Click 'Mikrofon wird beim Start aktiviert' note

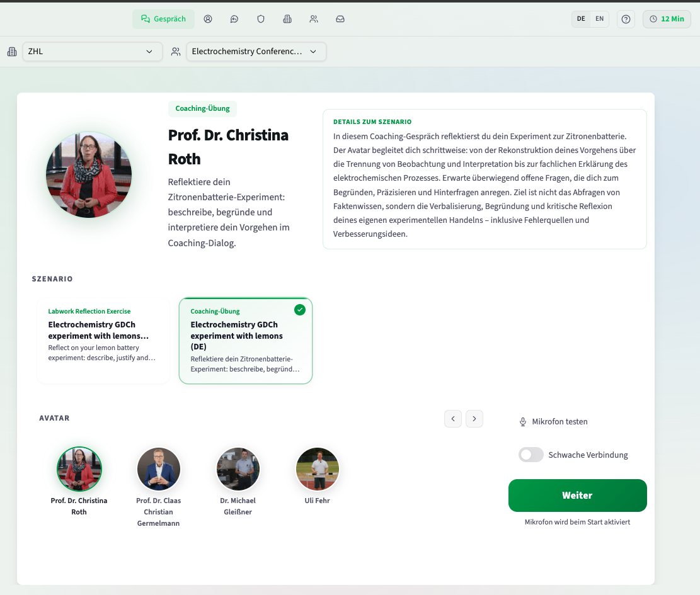(x=577, y=522)
